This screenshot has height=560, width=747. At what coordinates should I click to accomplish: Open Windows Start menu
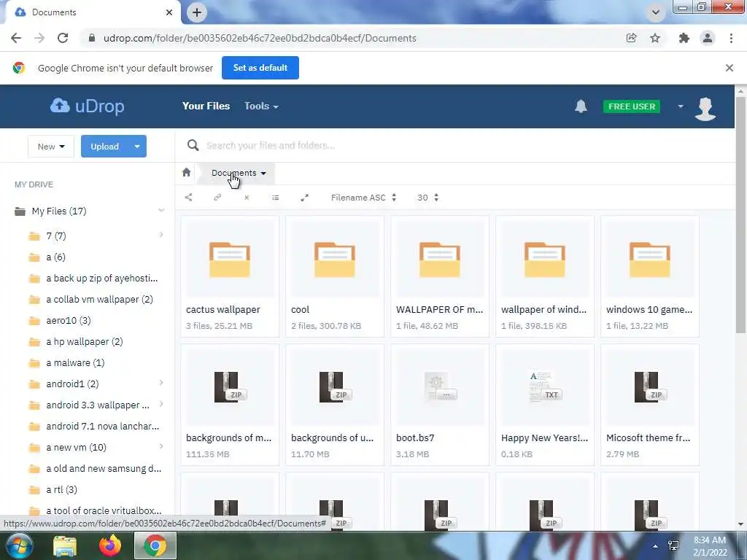[19, 545]
